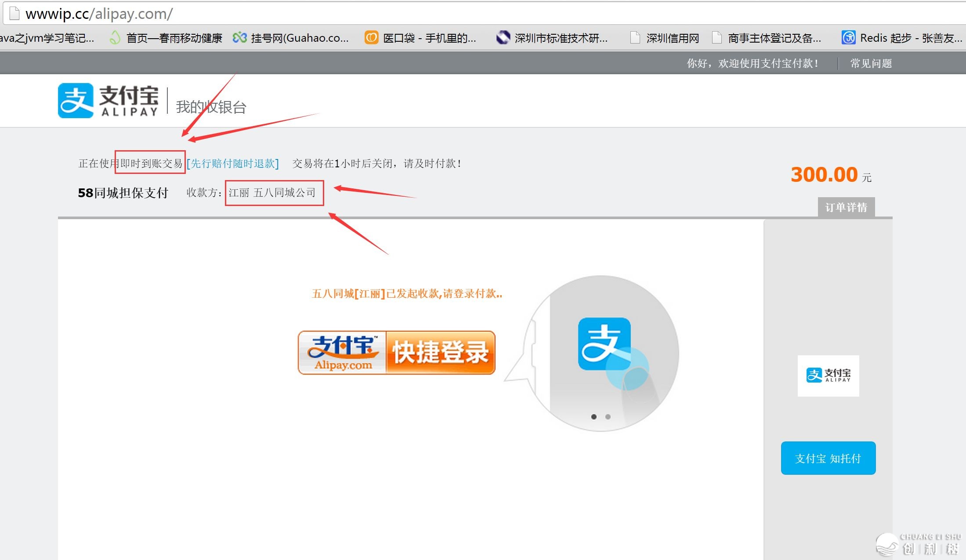Select the second carousel dot indicator

pos(608,416)
